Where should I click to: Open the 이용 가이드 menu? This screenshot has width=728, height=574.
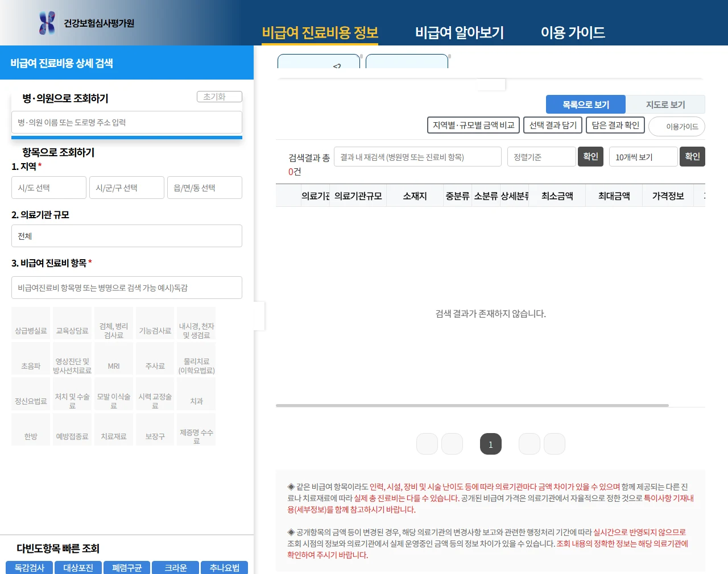pos(573,33)
